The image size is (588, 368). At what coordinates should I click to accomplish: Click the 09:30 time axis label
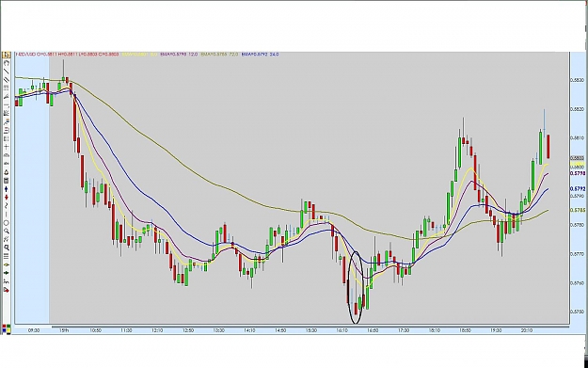coord(34,330)
